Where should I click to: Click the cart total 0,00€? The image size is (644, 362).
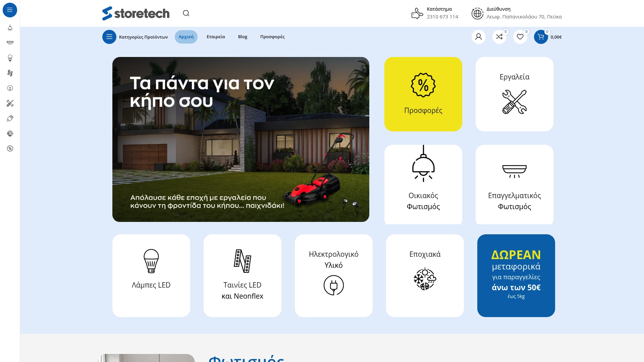(x=556, y=37)
